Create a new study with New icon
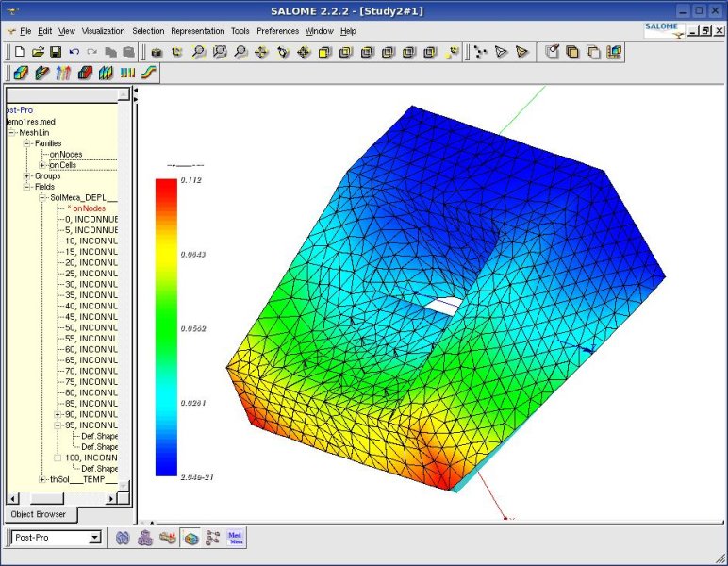This screenshot has height=566, width=728. [x=20, y=52]
